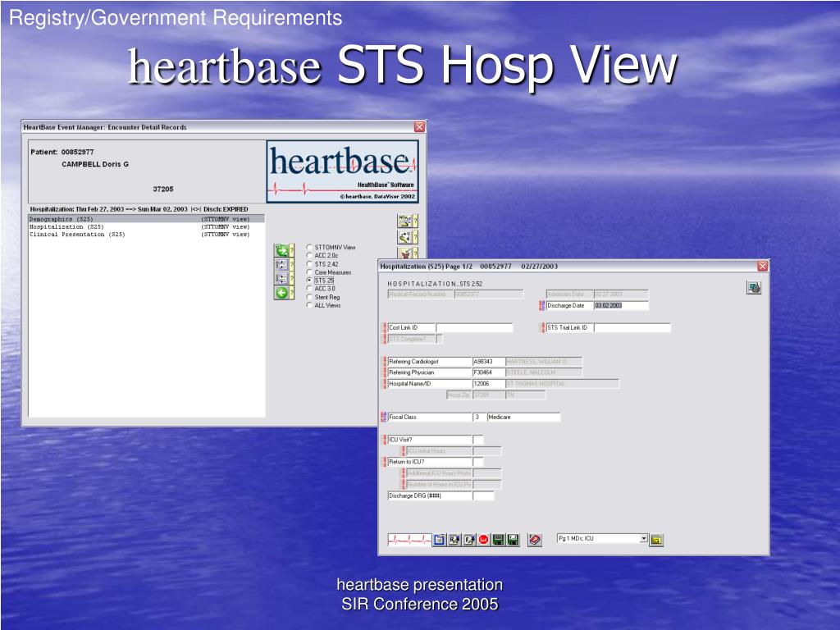Image resolution: width=840 pixels, height=630 pixels.
Task: Click the EKG waveform button in Hospitalization toolbar
Action: [x=409, y=540]
